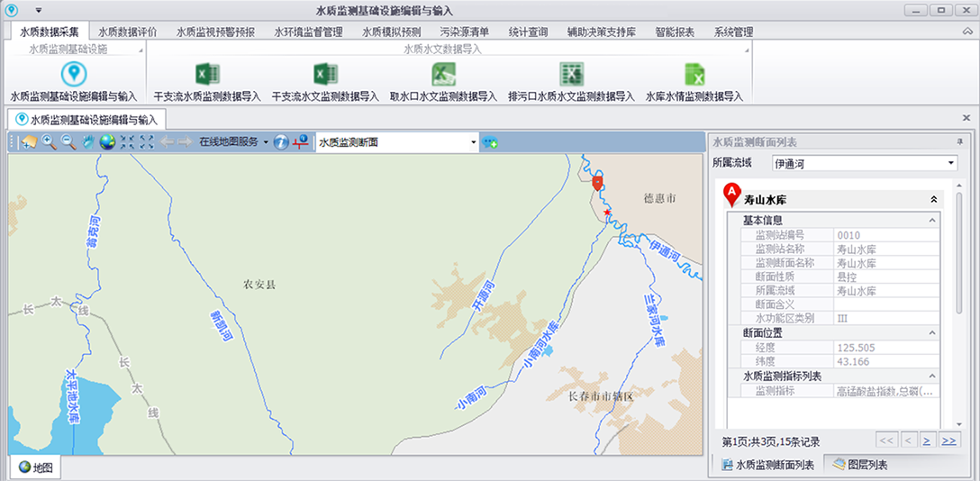Switch to the 图层列表 tab
The width and height of the screenshot is (980, 481).
point(861,465)
